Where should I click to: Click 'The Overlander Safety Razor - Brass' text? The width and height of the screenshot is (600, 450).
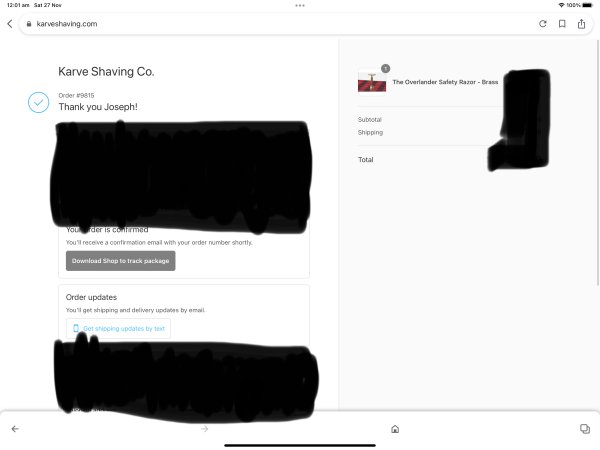[445, 82]
